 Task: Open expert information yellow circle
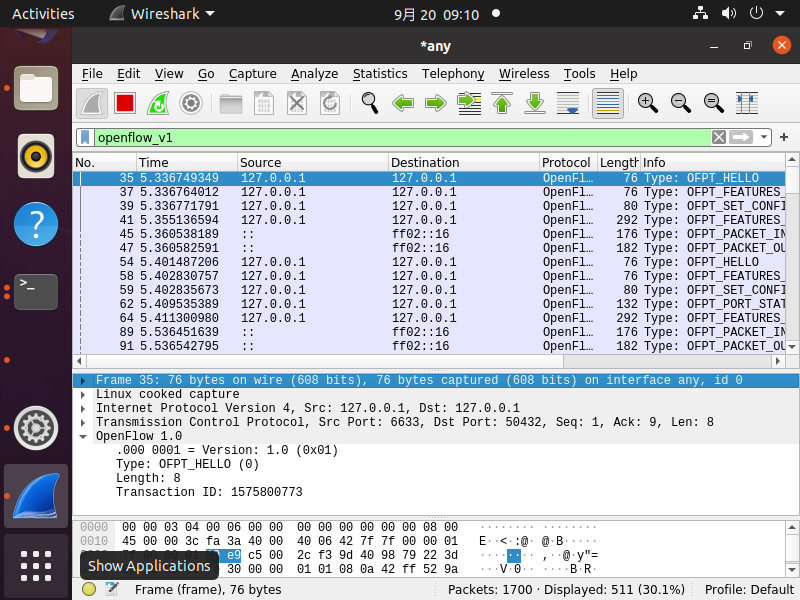coord(89,589)
